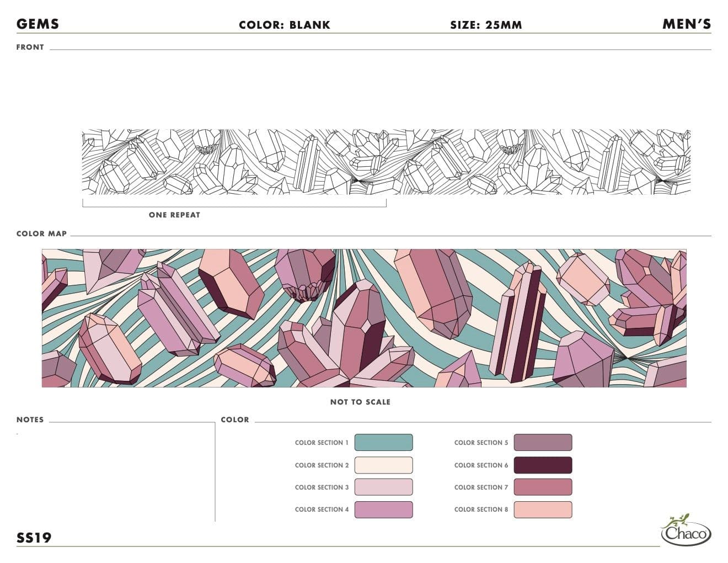Click the COLOR SECTION 1 label text
The image size is (728, 563).
click(x=322, y=443)
